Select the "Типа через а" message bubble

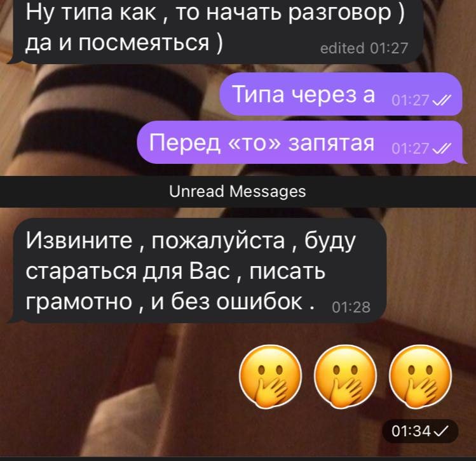pos(341,94)
